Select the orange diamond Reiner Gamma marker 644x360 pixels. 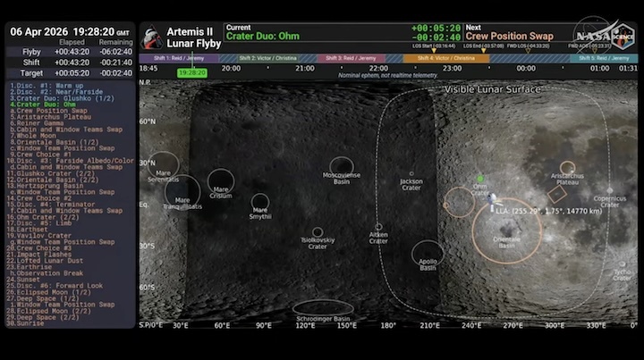557,194
